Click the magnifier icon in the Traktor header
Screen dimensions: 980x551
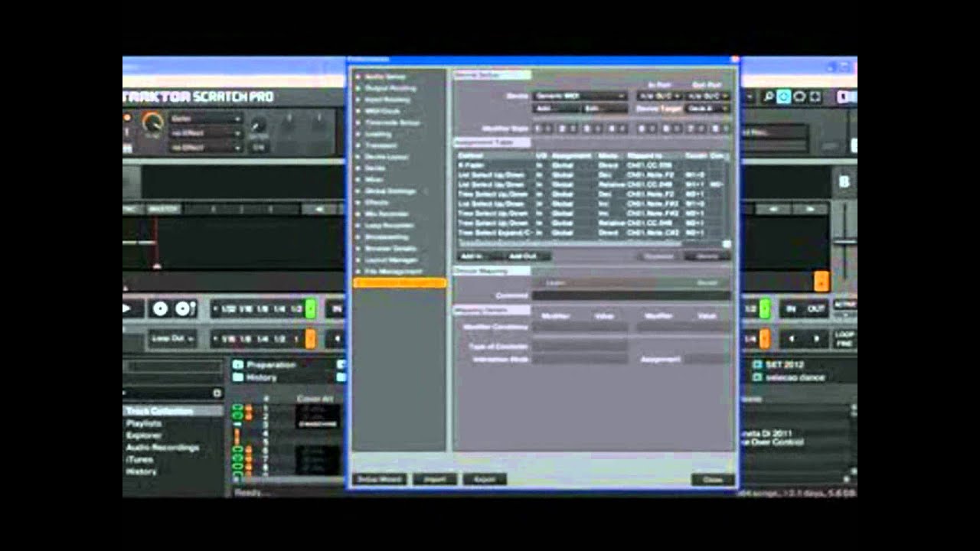[x=769, y=96]
